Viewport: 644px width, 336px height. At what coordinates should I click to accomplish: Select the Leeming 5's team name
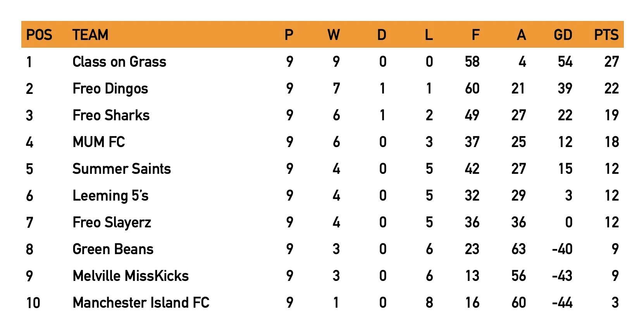click(x=110, y=196)
